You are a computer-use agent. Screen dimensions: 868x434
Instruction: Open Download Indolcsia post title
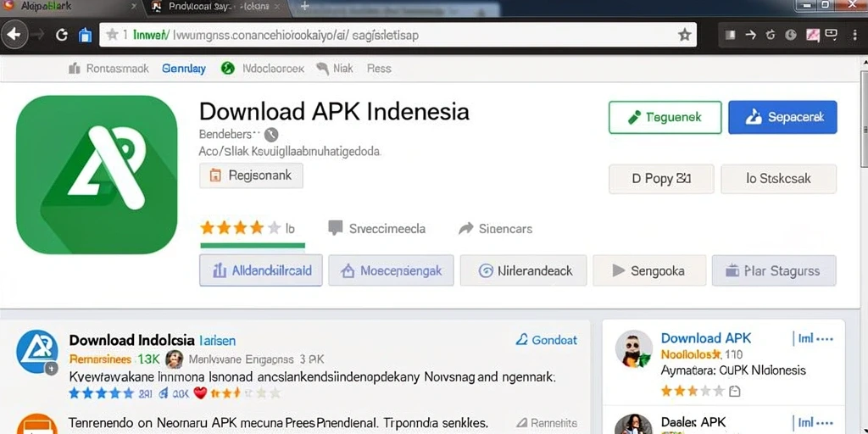tap(131, 339)
